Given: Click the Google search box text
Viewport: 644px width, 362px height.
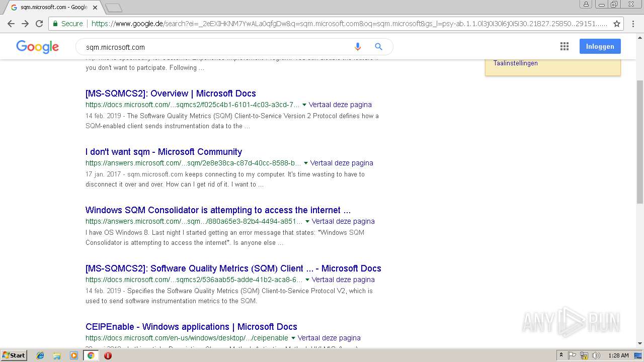Looking at the screenshot, I should point(115,47).
